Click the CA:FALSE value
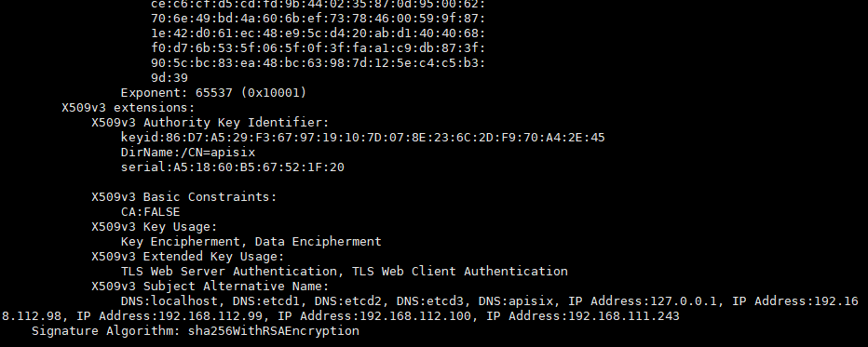The width and height of the screenshot is (868, 347). (151, 212)
